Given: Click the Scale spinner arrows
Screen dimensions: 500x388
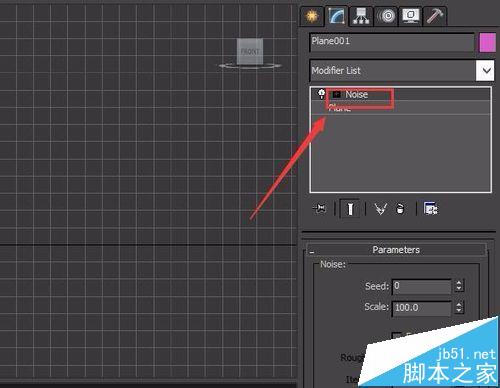Looking at the screenshot, I should pyautogui.click(x=459, y=308).
